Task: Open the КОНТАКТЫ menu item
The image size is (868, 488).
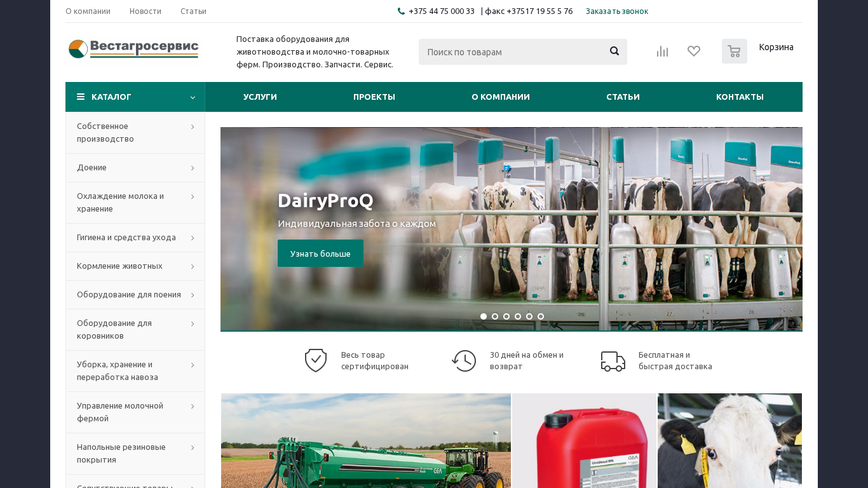Action: click(740, 97)
